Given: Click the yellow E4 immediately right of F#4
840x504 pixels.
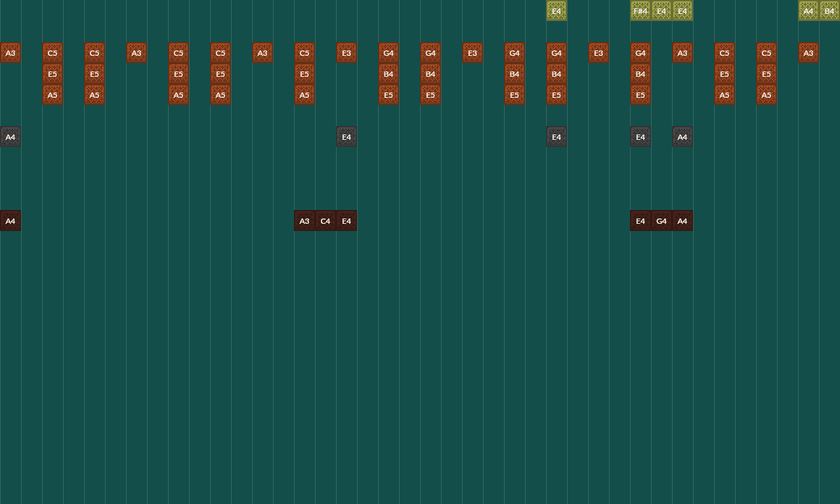Looking at the screenshot, I should (x=661, y=10).
